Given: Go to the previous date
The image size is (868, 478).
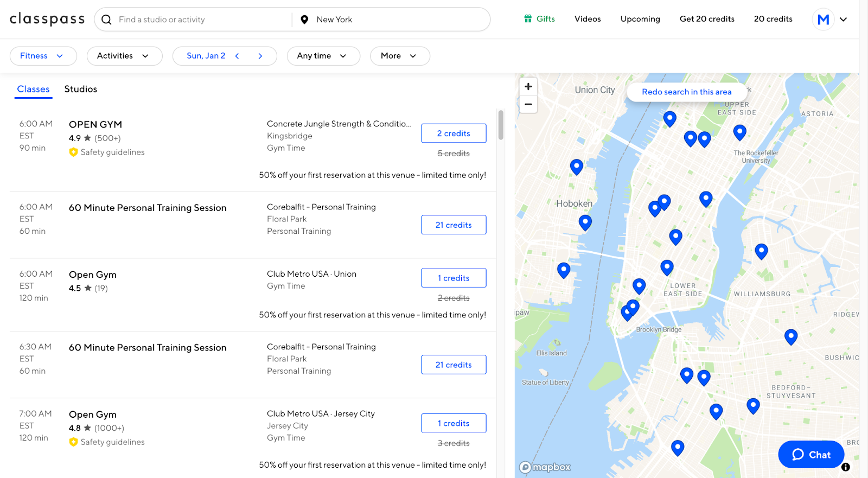Looking at the screenshot, I should tap(237, 56).
